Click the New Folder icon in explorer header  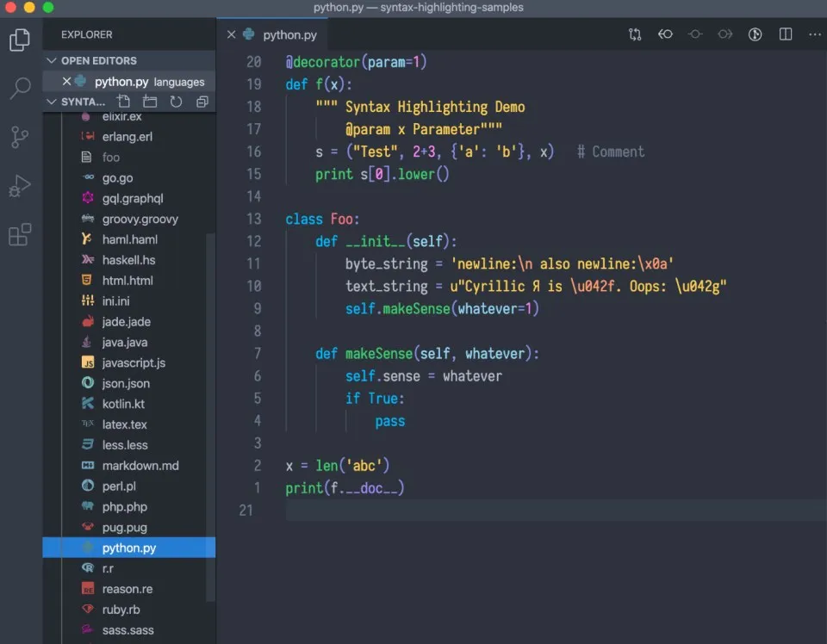150,102
